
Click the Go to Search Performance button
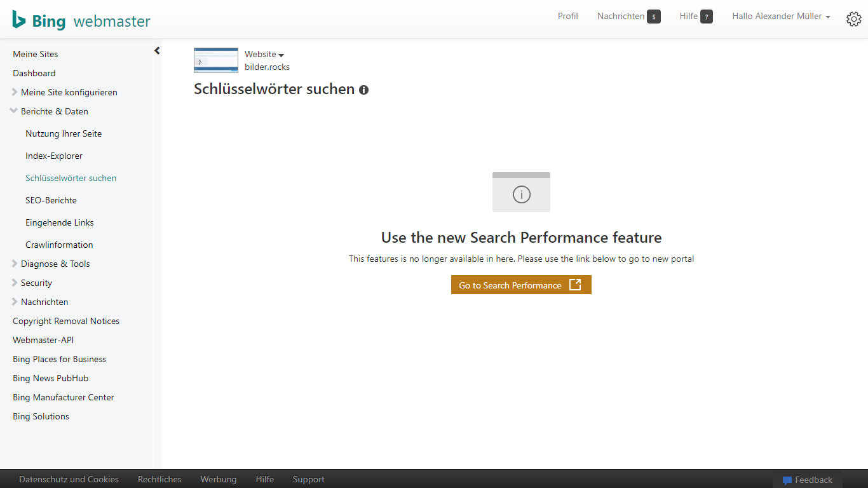tap(521, 285)
